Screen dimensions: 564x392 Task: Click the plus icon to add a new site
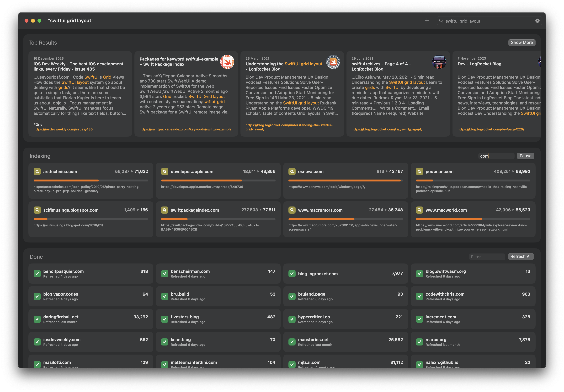click(x=427, y=20)
